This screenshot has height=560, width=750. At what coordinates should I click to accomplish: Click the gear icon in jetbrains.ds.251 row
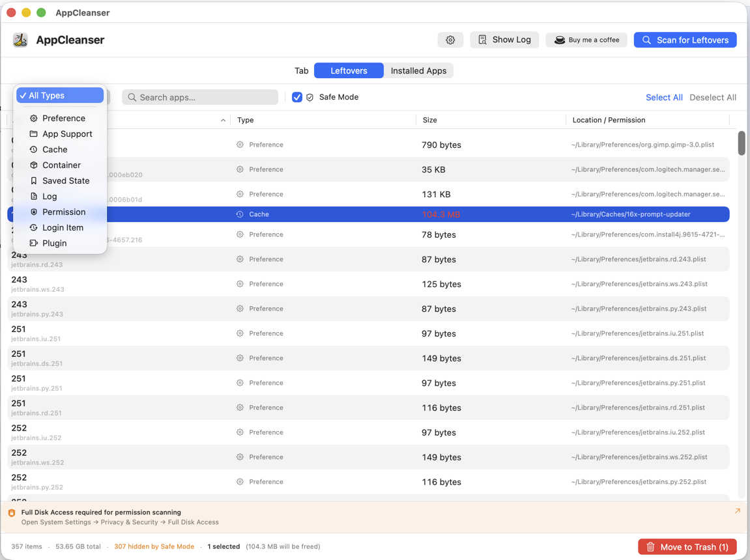240,358
